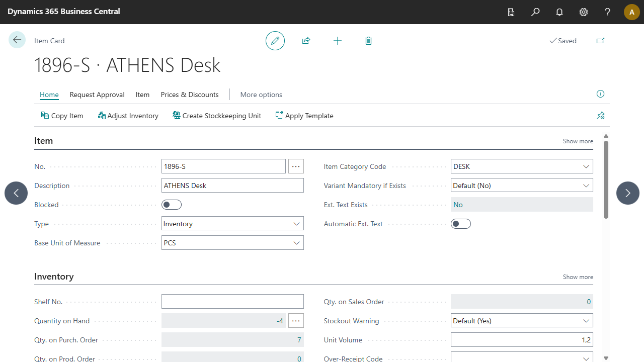Open page in new window icon
The image size is (644, 362).
600,41
